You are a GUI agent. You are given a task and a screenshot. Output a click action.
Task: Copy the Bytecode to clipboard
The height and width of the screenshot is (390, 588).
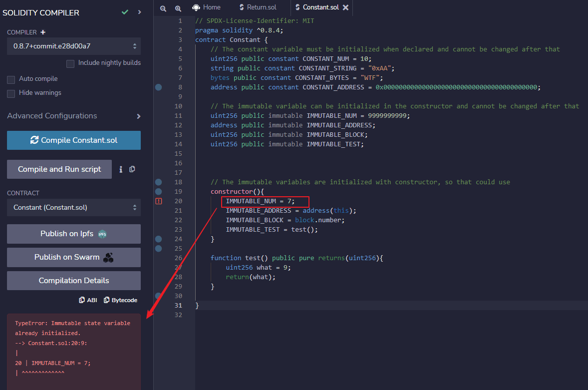(120, 300)
